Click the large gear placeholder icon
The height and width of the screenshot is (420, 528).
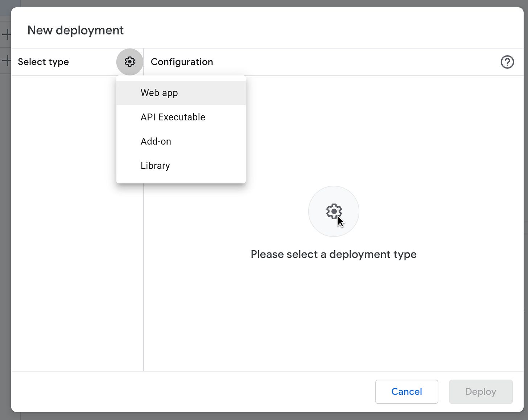click(x=333, y=211)
